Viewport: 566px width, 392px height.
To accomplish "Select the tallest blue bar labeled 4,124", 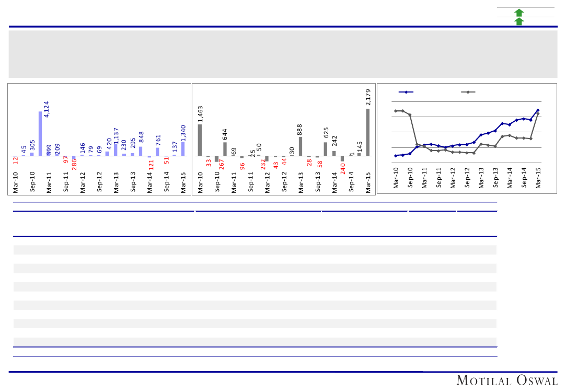I will point(40,133).
